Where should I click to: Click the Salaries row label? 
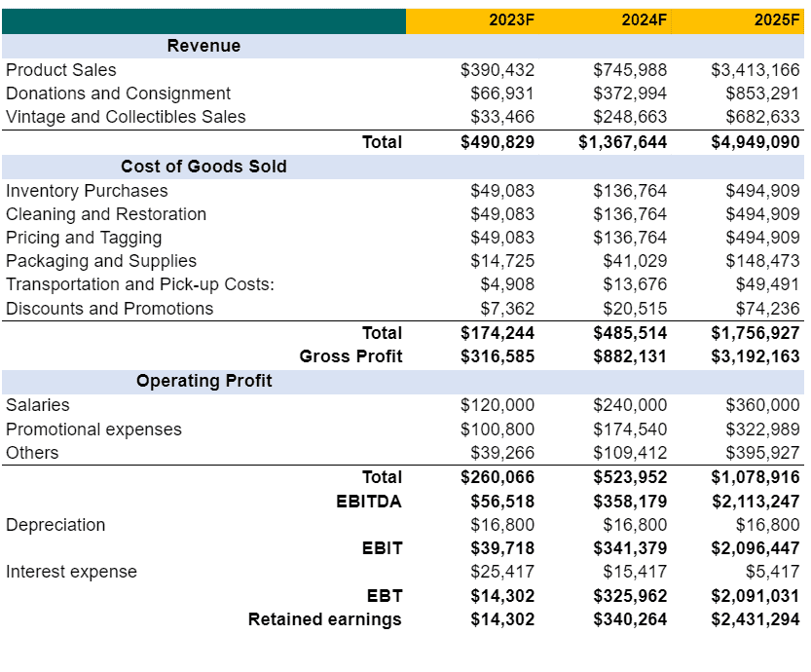38,405
